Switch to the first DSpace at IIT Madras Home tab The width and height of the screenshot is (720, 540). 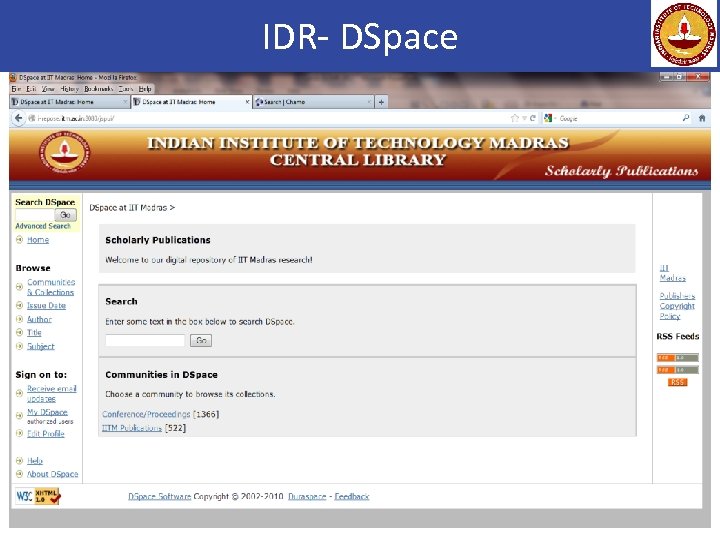(x=69, y=102)
